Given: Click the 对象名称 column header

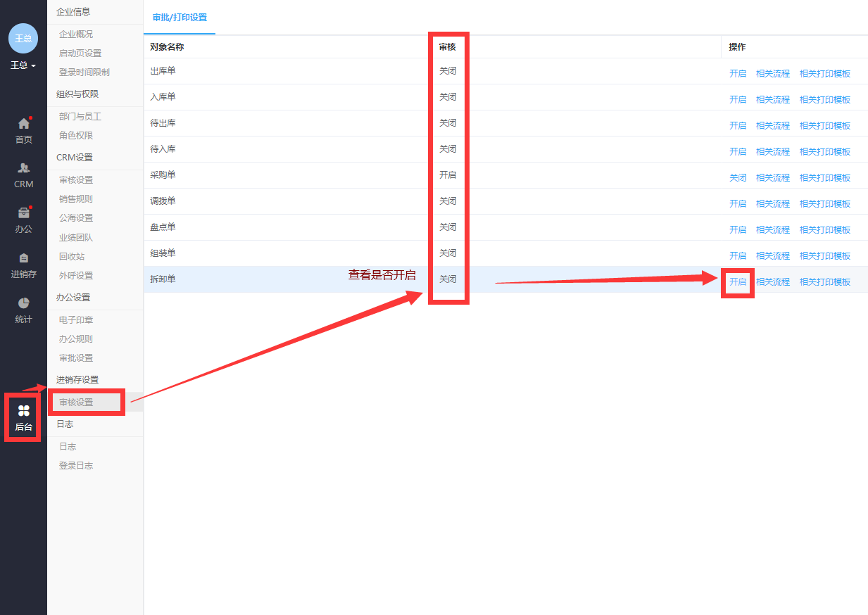Looking at the screenshot, I should (167, 46).
